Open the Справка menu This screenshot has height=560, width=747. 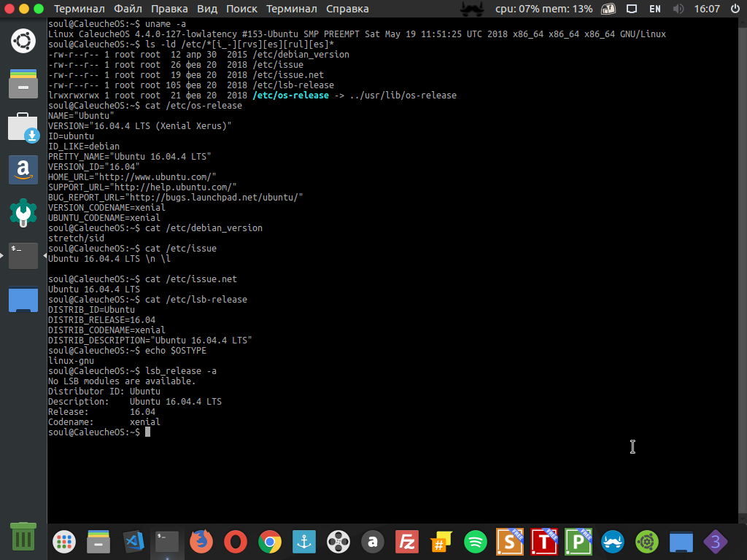347,9
